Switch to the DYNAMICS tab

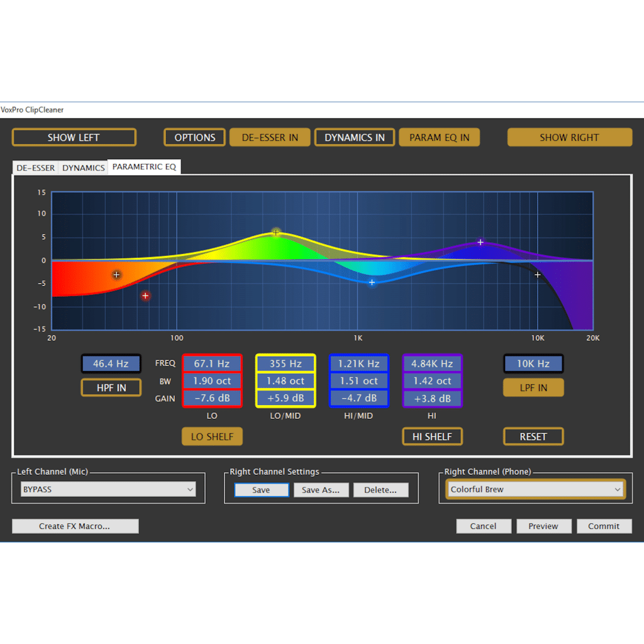(84, 168)
